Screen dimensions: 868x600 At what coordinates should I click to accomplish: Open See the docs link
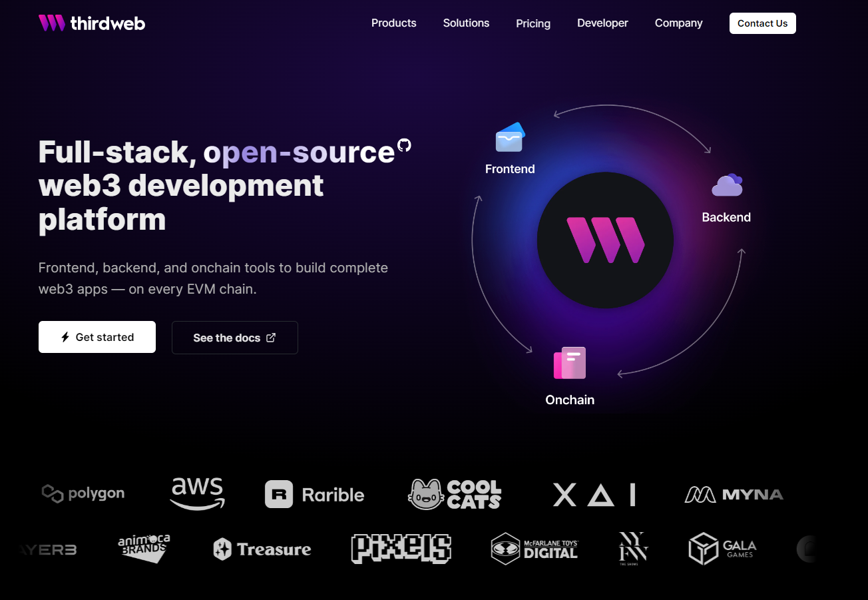234,338
